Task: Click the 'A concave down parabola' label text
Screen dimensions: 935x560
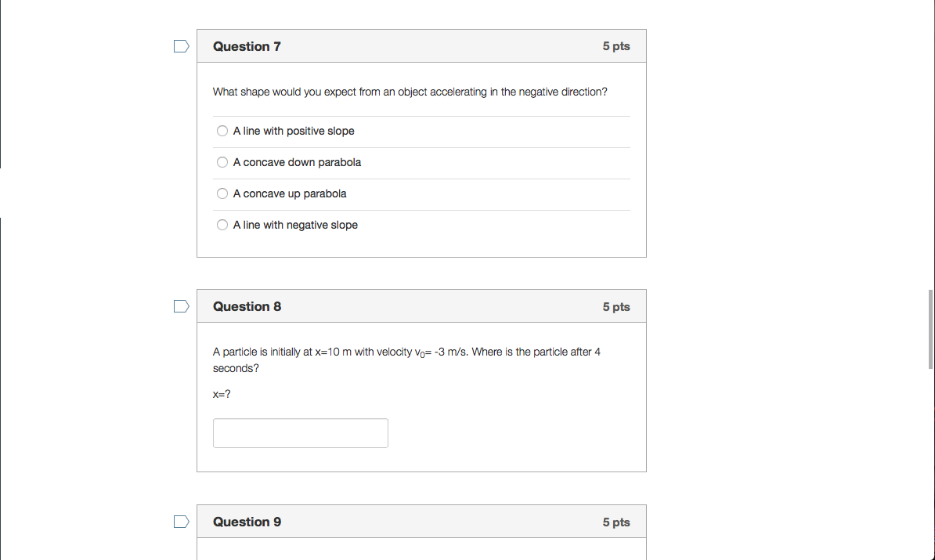Action: coord(297,162)
